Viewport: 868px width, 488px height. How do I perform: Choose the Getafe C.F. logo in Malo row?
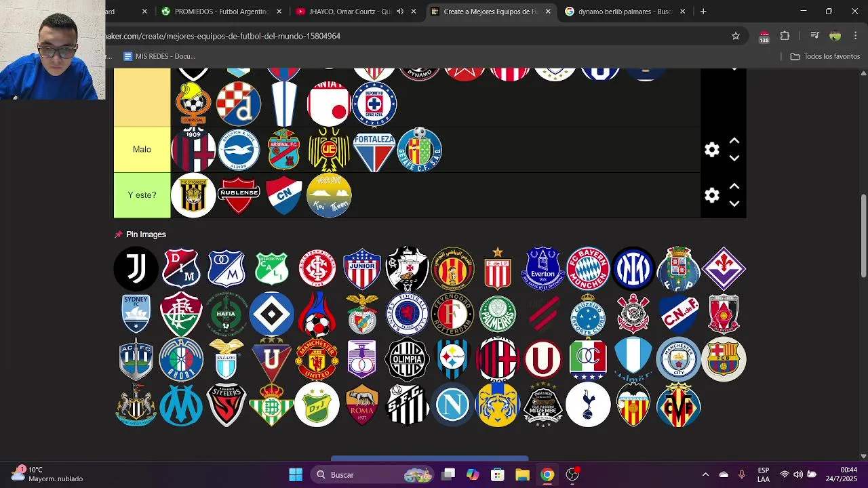point(419,150)
